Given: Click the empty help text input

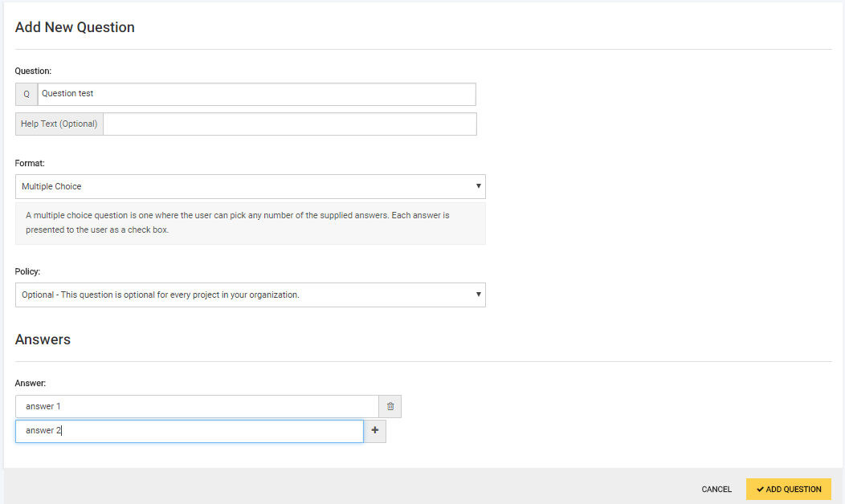Looking at the screenshot, I should pyautogui.click(x=289, y=124).
